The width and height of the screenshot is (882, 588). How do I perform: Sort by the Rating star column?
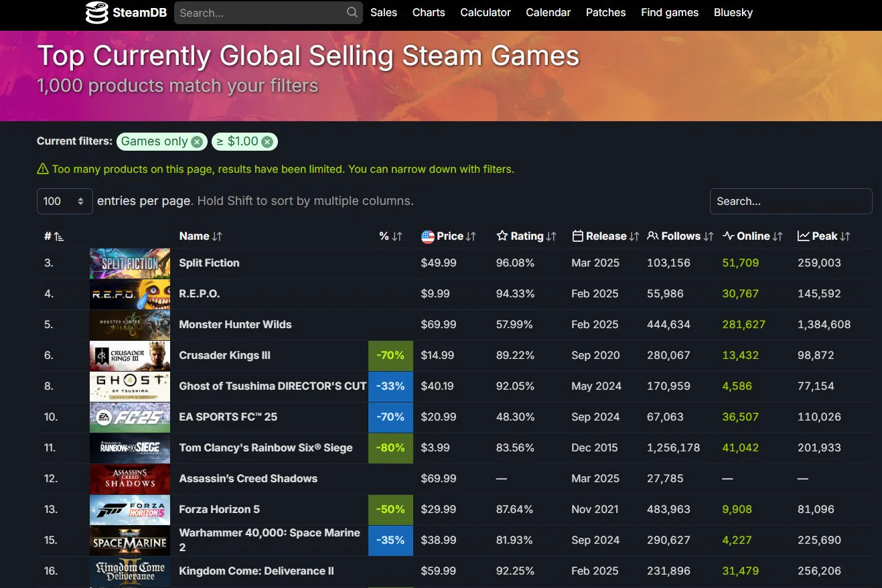coord(526,236)
